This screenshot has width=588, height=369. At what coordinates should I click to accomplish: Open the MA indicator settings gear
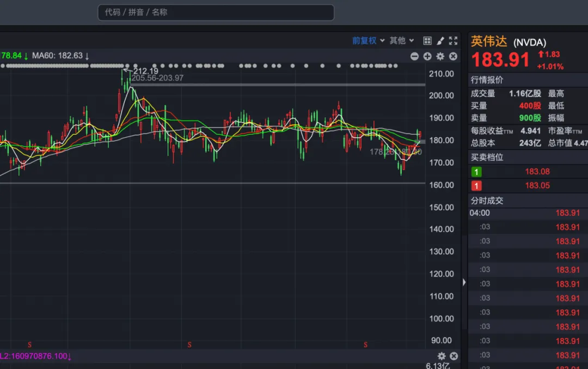(x=440, y=56)
